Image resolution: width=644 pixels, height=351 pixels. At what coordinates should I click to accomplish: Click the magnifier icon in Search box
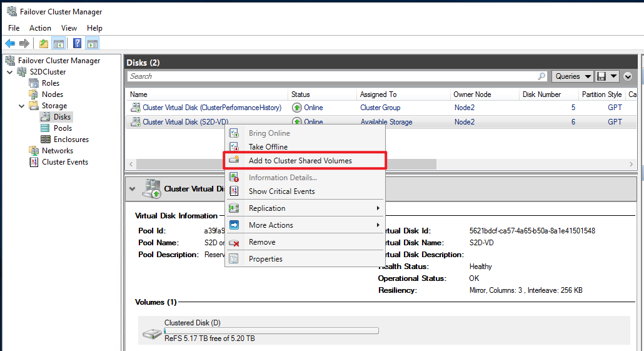pos(541,76)
